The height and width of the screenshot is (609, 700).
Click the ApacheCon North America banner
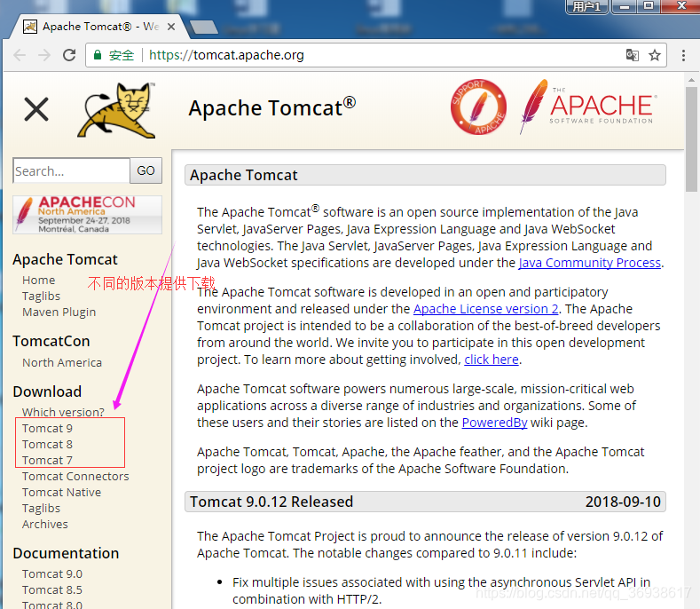88,215
